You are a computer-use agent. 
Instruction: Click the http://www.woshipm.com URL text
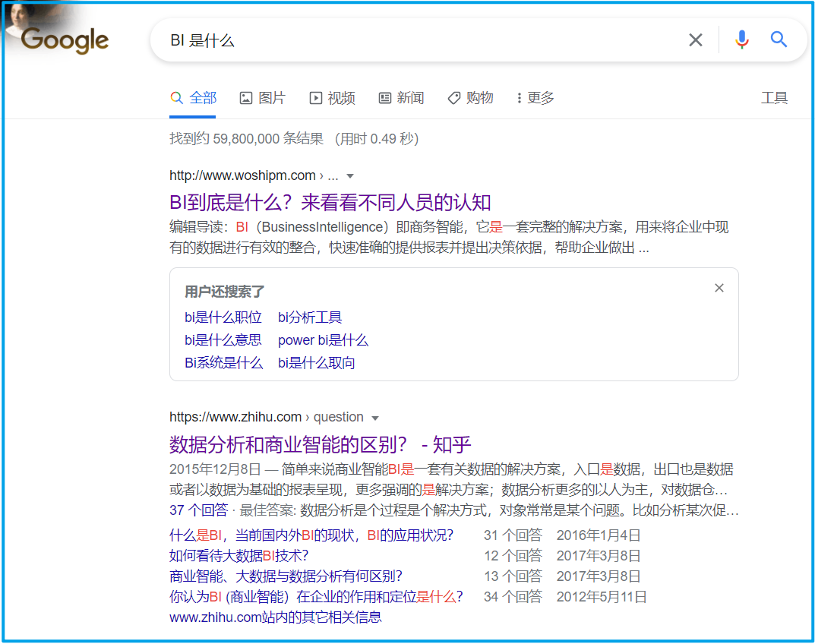(x=243, y=175)
